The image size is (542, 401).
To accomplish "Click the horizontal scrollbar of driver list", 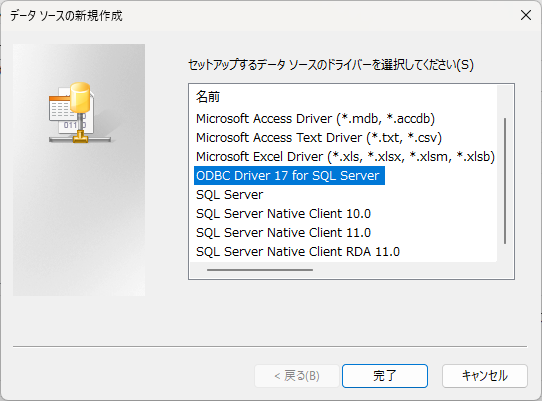I will [x=260, y=270].
